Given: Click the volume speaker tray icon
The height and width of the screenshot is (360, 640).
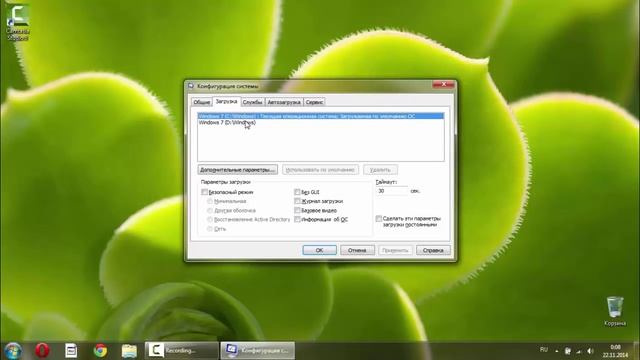Looking at the screenshot, I should (x=590, y=351).
